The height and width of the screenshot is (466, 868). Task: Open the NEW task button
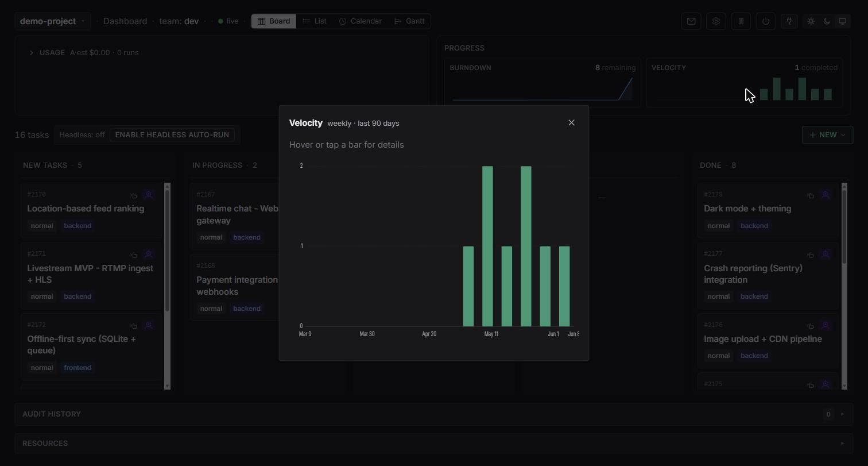[827, 135]
